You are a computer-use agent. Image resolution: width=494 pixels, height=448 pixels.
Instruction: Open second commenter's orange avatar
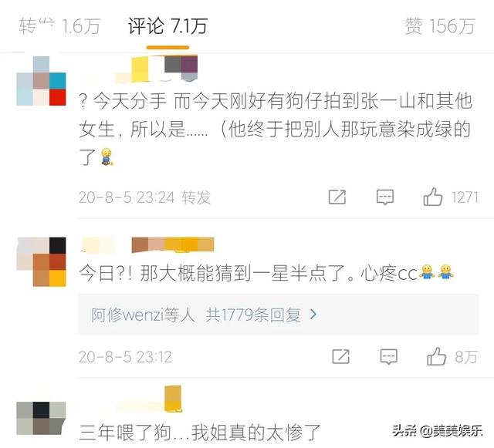41,262
